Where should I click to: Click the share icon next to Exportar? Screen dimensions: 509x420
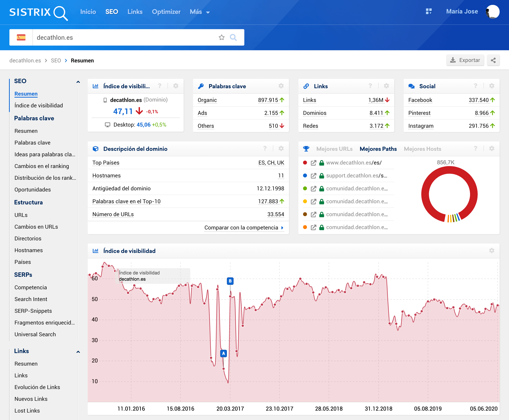pyautogui.click(x=493, y=60)
